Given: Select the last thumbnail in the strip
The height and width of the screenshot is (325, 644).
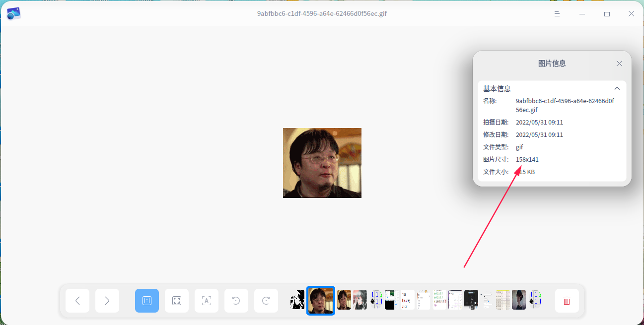Looking at the screenshot, I should [535, 300].
